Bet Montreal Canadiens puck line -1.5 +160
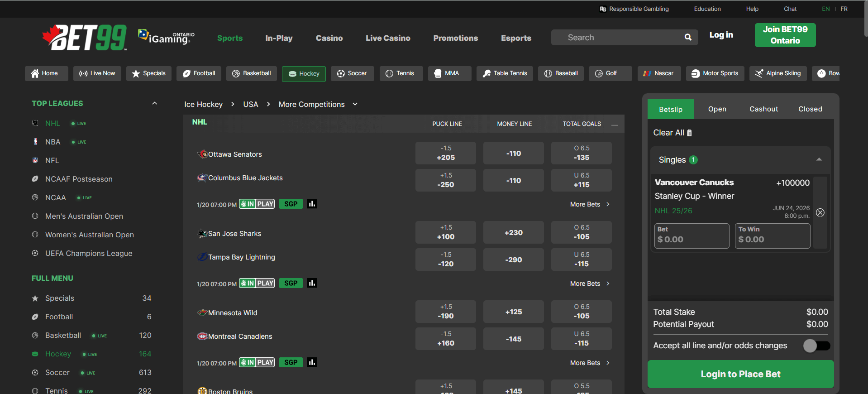Image resolution: width=868 pixels, height=394 pixels. pyautogui.click(x=445, y=339)
